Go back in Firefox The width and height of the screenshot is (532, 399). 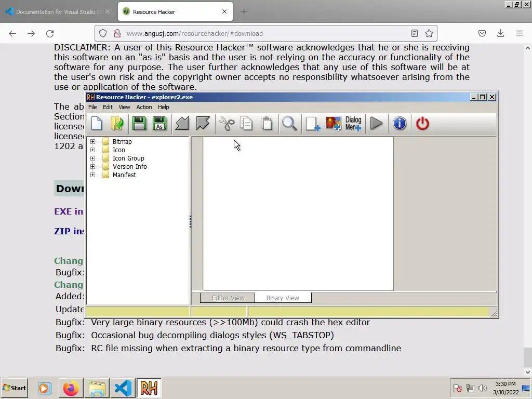tap(12, 33)
